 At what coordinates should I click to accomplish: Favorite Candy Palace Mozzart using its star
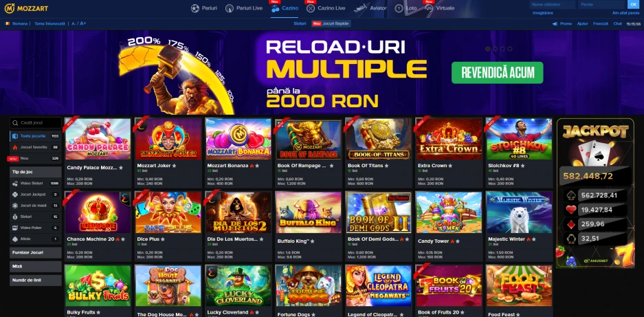[x=121, y=168]
